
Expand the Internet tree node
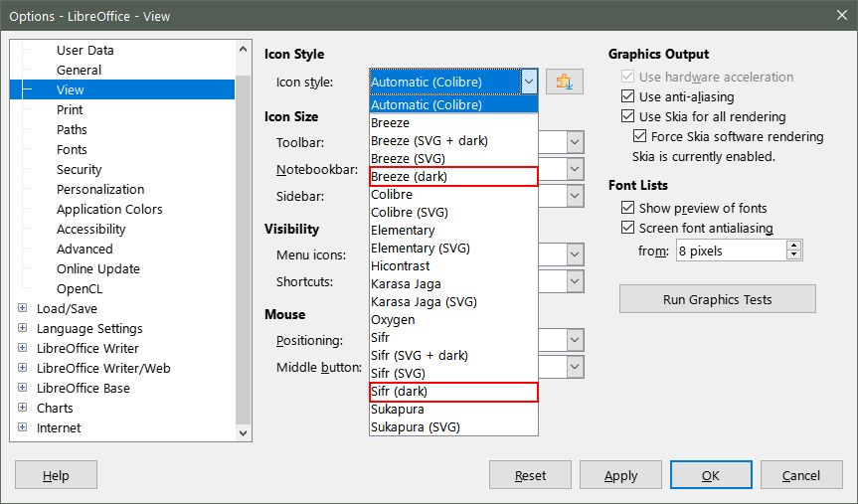23,427
